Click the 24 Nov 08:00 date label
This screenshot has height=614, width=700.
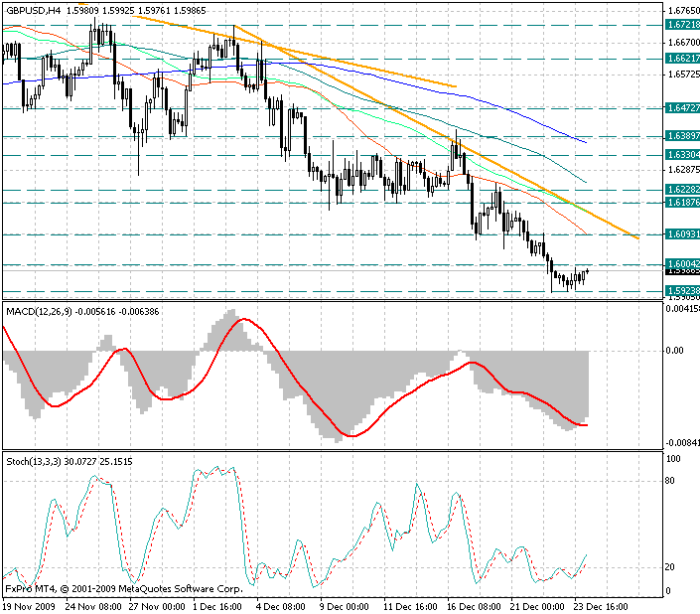(93, 607)
